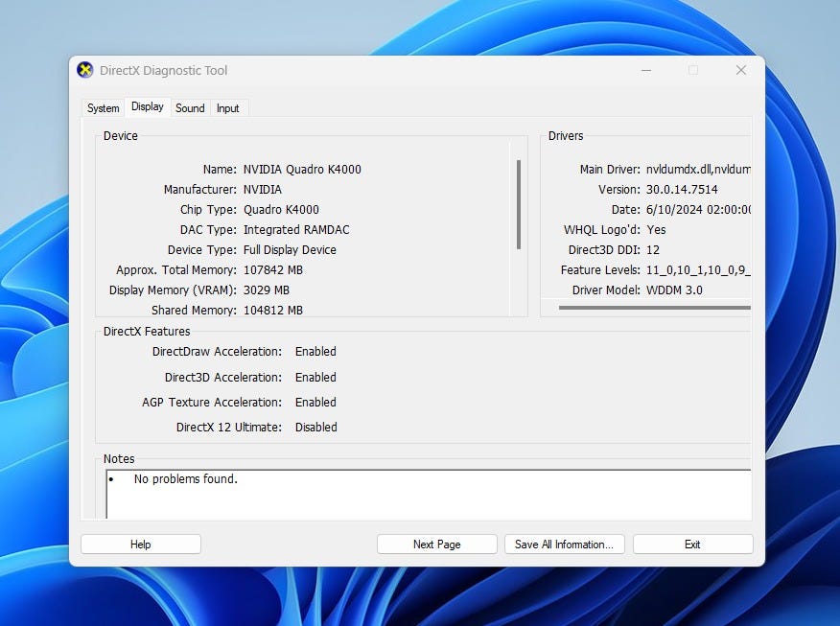Click the Notes text box
This screenshot has height=626, width=840.
(x=429, y=494)
